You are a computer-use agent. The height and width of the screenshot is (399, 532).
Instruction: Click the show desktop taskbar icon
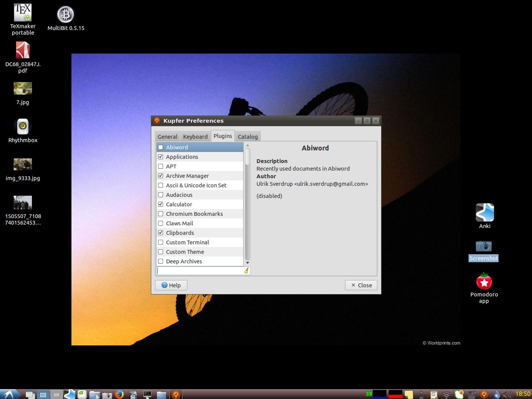pos(30,395)
